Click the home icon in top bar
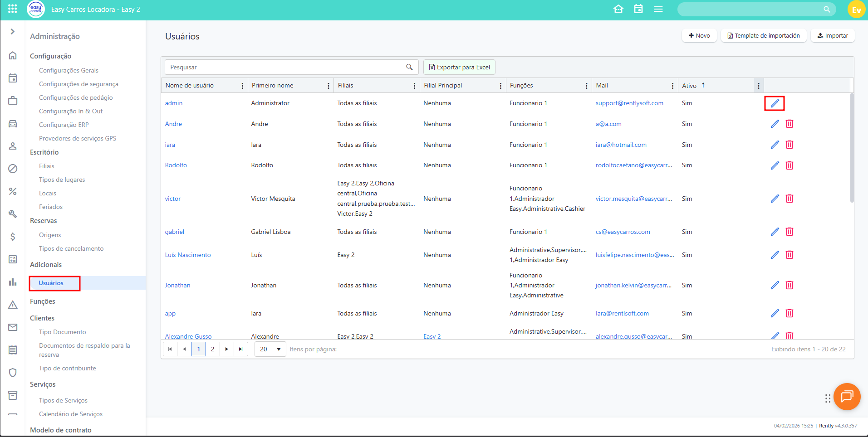 click(x=618, y=9)
